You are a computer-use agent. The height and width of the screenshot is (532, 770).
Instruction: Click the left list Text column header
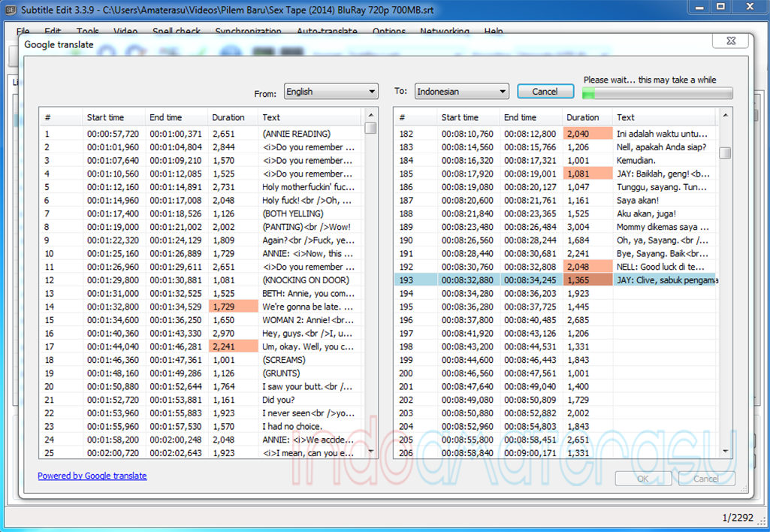coord(310,117)
